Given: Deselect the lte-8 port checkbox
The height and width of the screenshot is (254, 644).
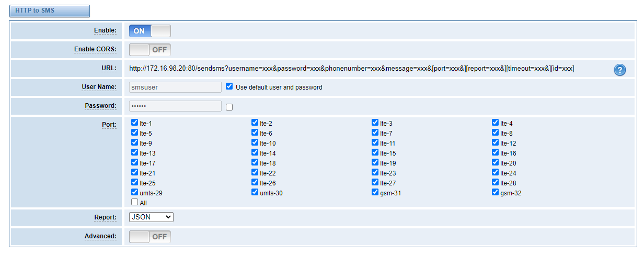Looking at the screenshot, I should click(x=496, y=132).
